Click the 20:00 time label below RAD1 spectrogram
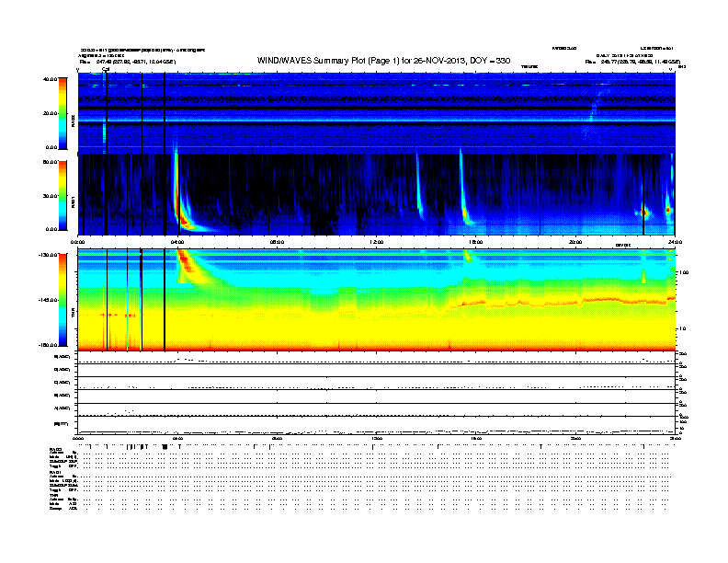The width and height of the screenshot is (728, 563). 575,242
